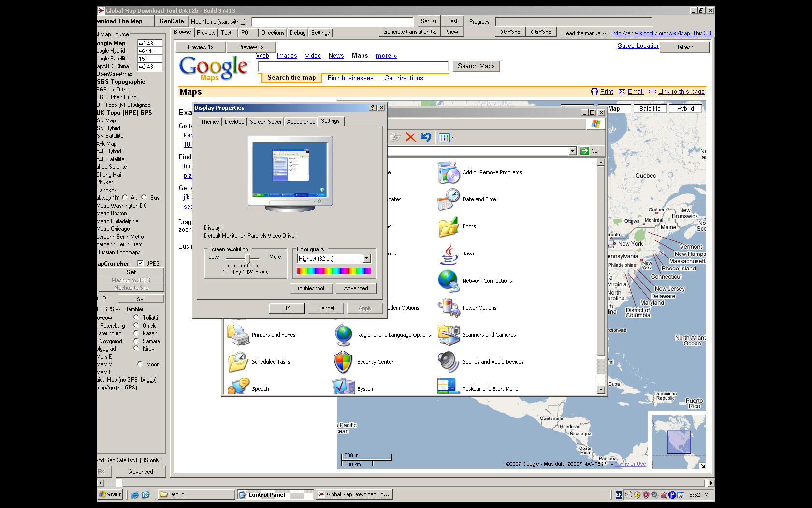Select the Moon radio button

point(140,364)
